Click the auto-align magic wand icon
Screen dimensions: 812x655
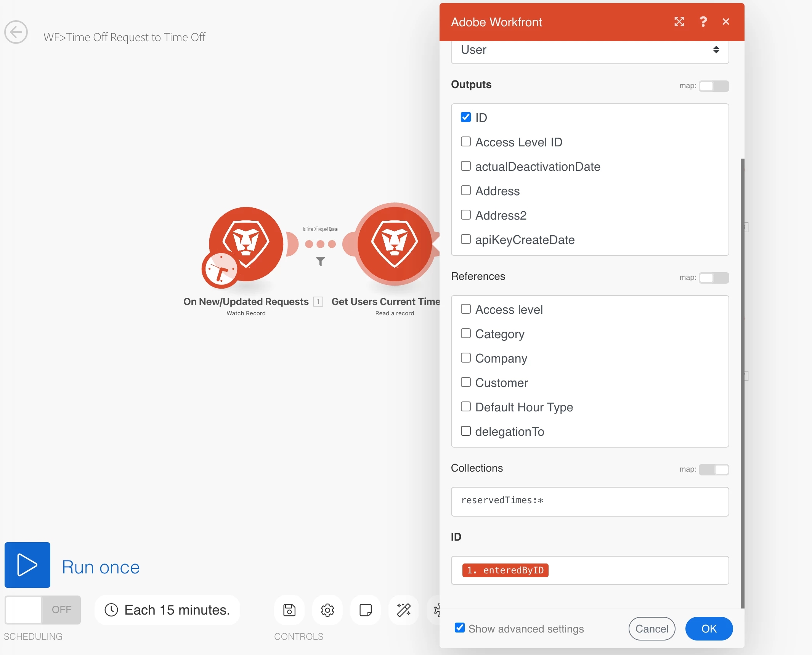[404, 610]
